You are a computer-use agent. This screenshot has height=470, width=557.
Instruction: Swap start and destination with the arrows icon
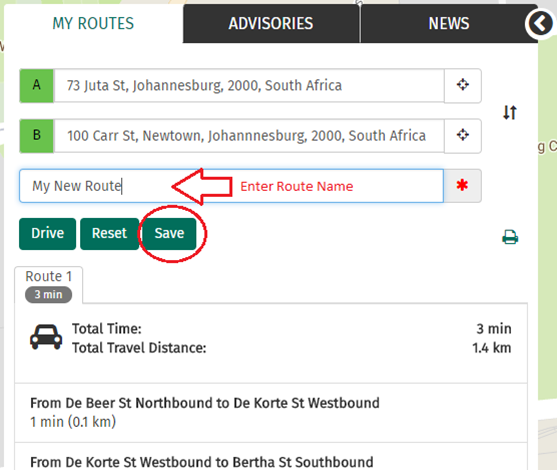pyautogui.click(x=510, y=112)
